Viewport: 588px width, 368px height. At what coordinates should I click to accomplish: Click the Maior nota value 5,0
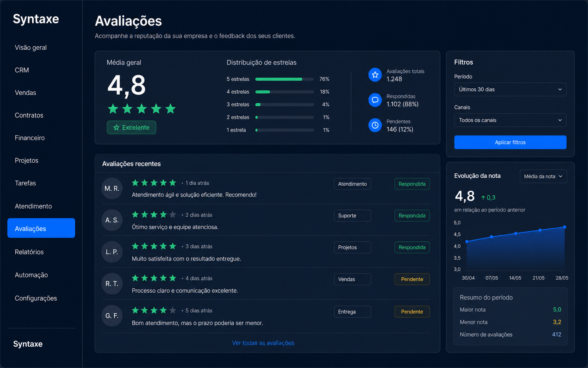[557, 309]
